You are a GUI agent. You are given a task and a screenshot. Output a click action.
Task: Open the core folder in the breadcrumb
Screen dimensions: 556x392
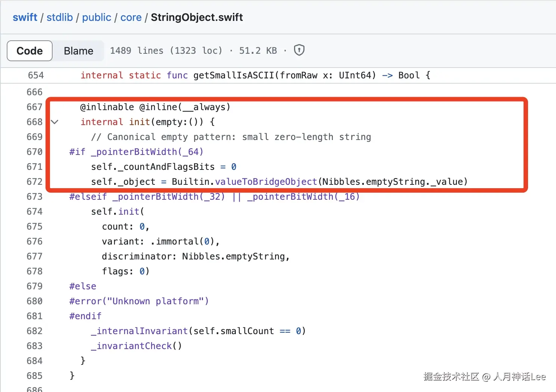click(x=131, y=17)
